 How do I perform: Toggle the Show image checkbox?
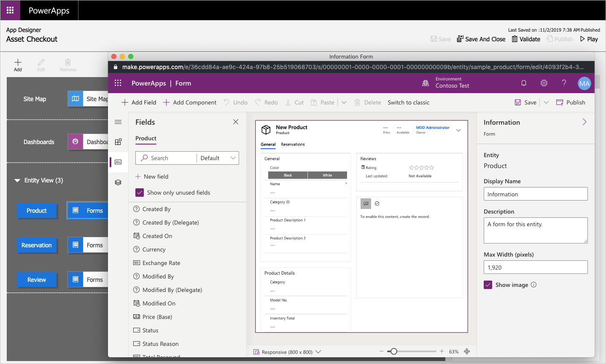488,285
